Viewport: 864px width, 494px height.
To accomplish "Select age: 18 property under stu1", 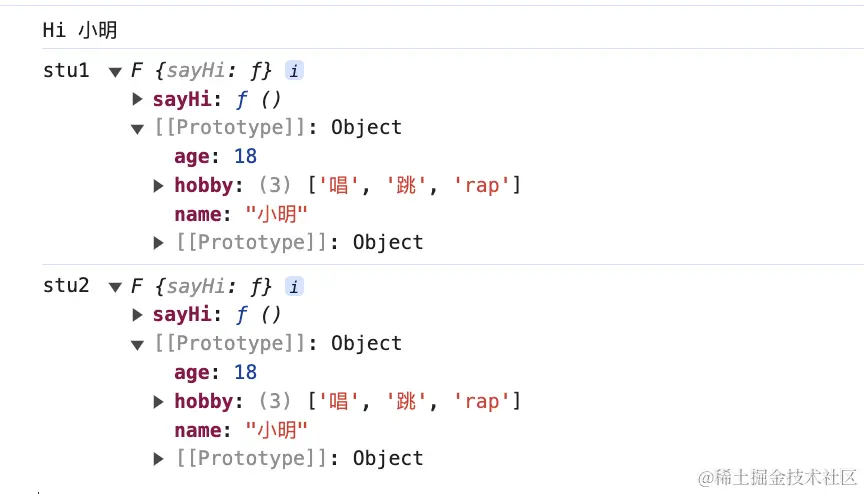I will point(215,156).
